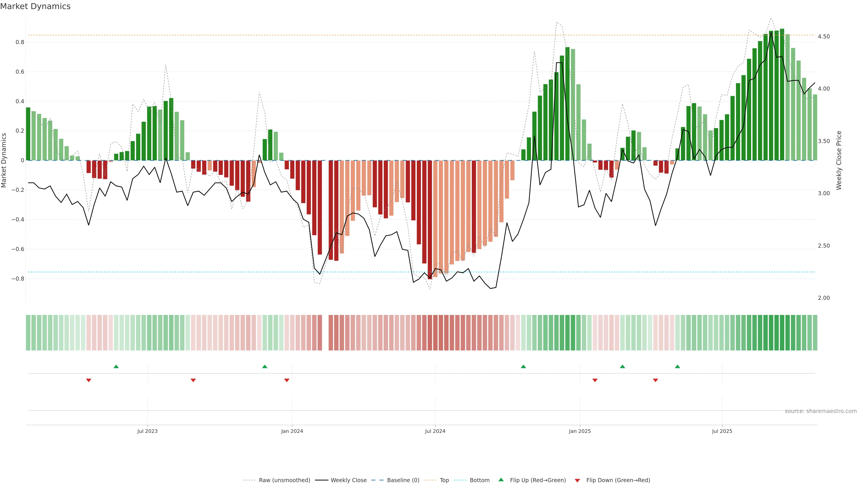Click the Market Dynamics chart title

point(35,6)
